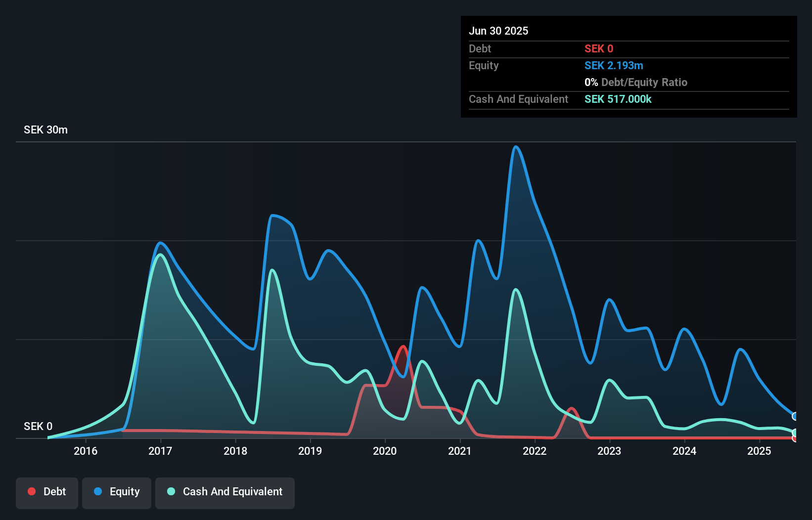Click the blue Equity endpoint marker at chart end
This screenshot has width=812, height=520.
point(795,416)
